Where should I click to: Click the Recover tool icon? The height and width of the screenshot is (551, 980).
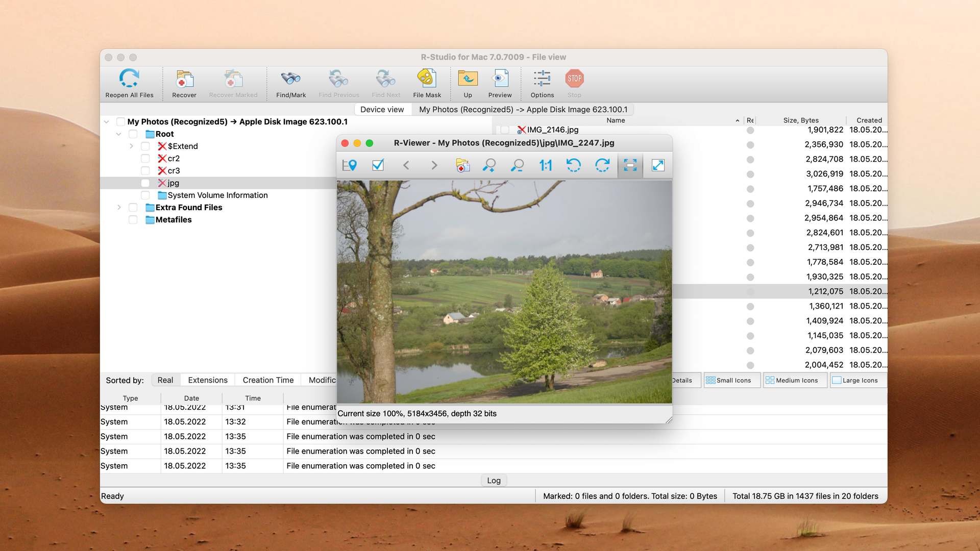(x=183, y=80)
